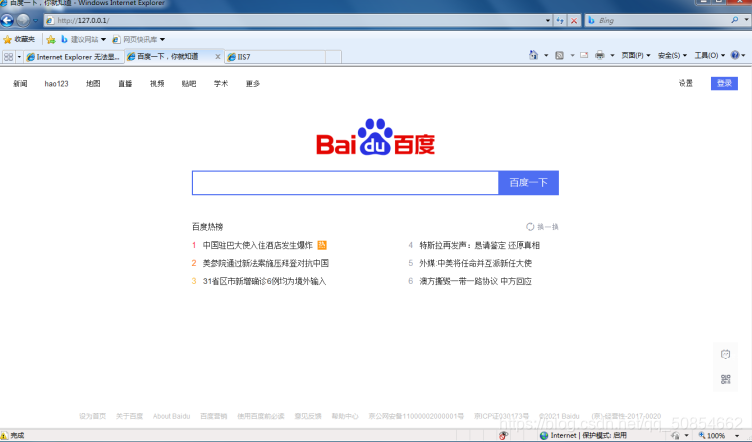The height and width of the screenshot is (442, 752).
Task: Click the blue 登录 login button
Action: click(724, 83)
